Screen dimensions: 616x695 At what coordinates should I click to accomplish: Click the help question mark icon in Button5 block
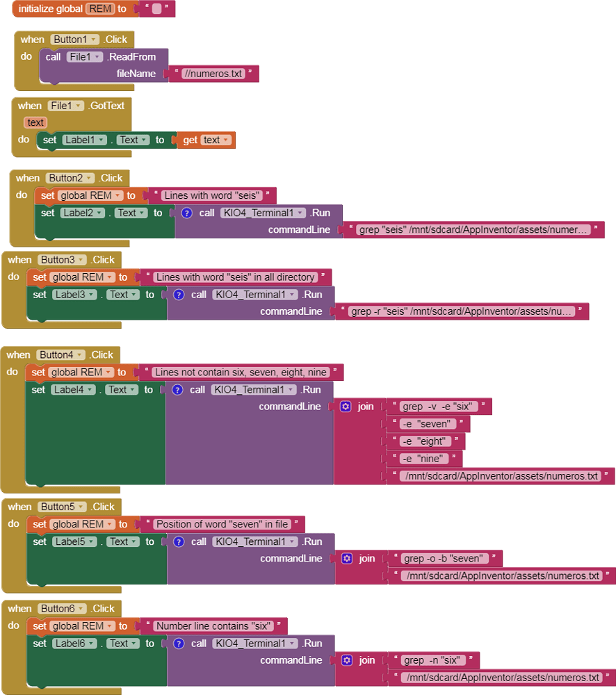[179, 541]
